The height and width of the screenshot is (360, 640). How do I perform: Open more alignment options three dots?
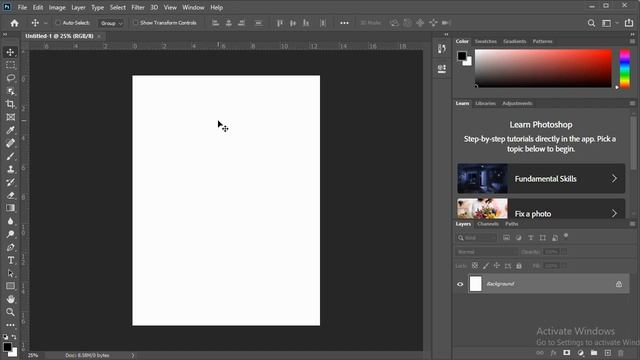pos(344,23)
